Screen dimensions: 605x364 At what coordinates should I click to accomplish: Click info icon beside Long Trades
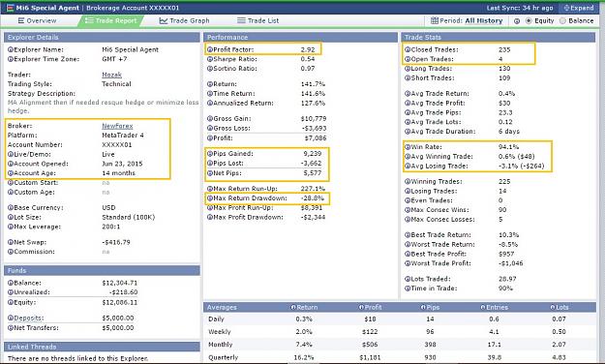click(x=408, y=69)
